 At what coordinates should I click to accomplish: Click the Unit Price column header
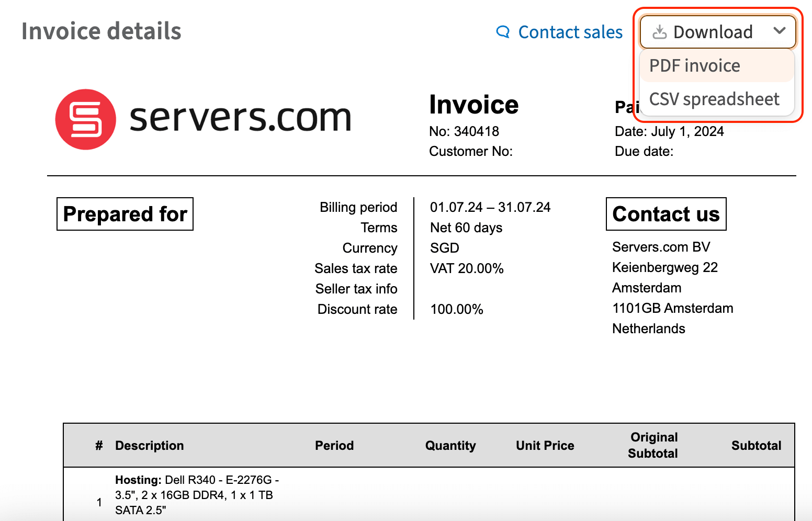(545, 446)
